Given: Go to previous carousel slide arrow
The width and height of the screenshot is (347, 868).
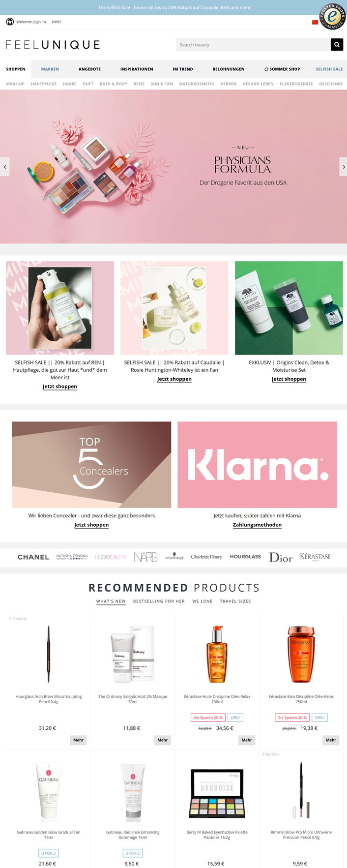Looking at the screenshot, I should click(x=4, y=167).
